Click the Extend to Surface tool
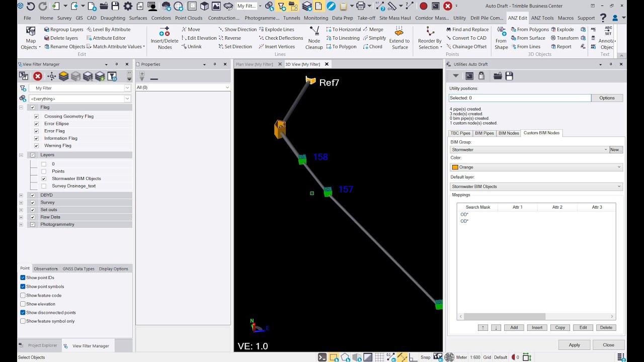The width and height of the screenshot is (644, 362). click(x=399, y=38)
